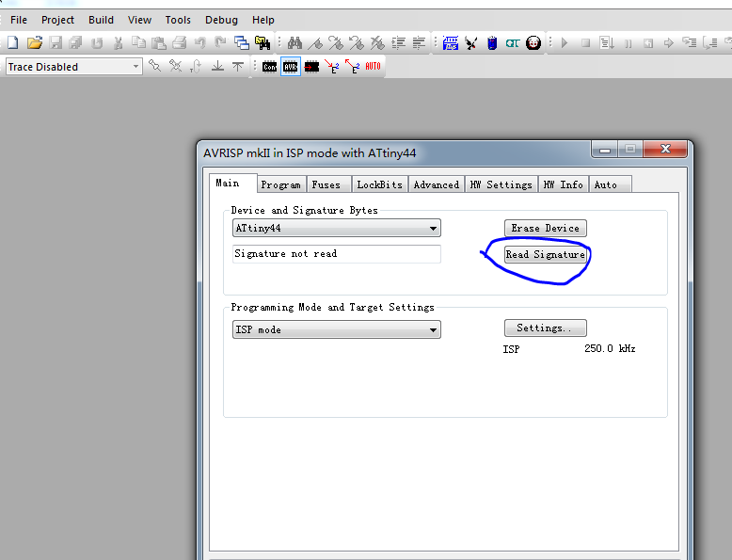Click the red AUTO programming icon

373,66
